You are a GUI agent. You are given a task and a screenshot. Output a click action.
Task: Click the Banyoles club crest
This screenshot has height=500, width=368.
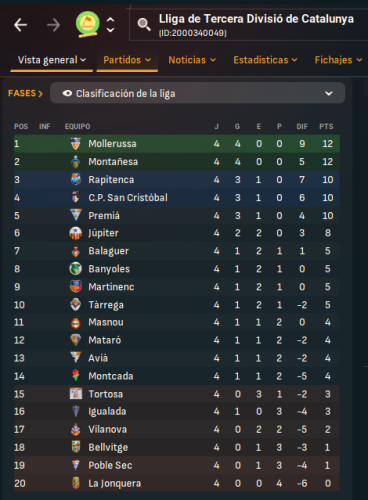pyautogui.click(x=76, y=269)
